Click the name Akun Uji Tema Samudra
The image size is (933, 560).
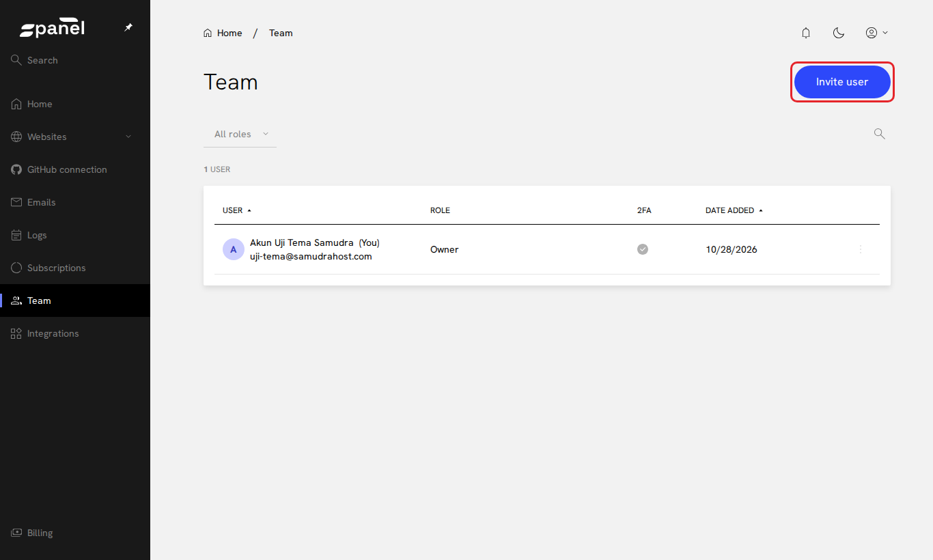click(x=302, y=242)
